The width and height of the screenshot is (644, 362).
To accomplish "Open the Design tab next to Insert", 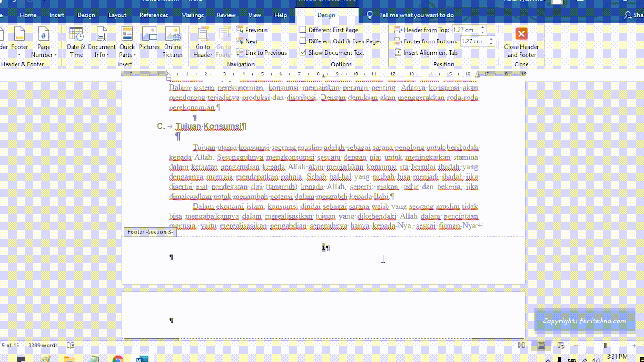I will [x=86, y=15].
